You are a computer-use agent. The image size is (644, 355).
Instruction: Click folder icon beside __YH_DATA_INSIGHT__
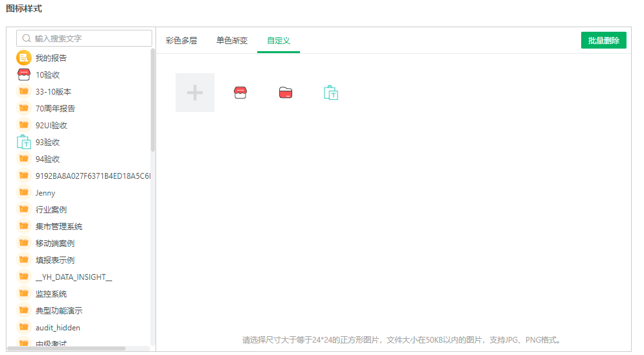point(24,277)
